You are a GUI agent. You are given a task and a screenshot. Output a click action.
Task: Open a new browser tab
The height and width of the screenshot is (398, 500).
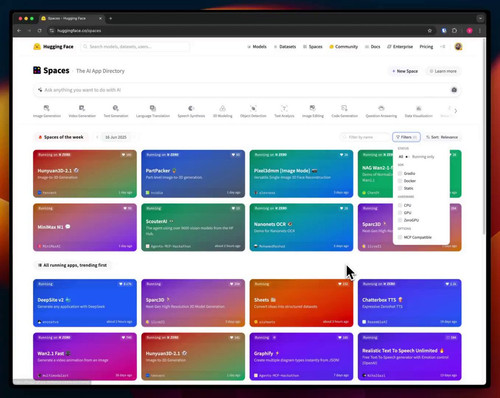pos(111,18)
